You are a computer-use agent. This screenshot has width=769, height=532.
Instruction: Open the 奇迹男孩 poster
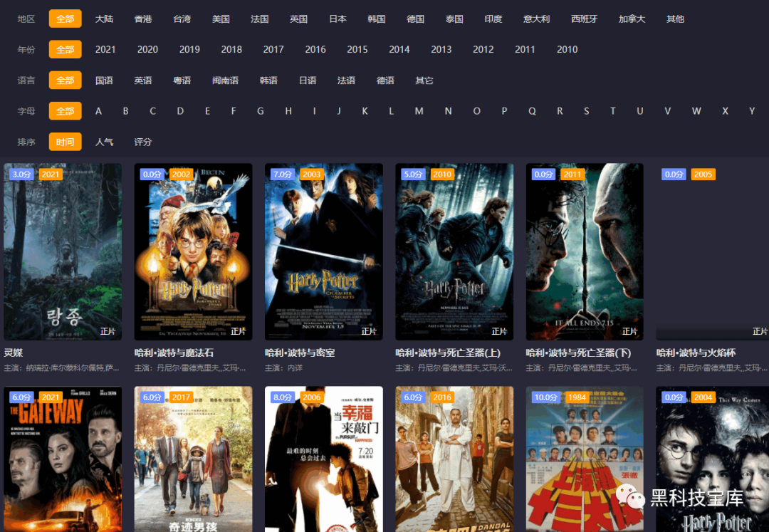point(193,459)
